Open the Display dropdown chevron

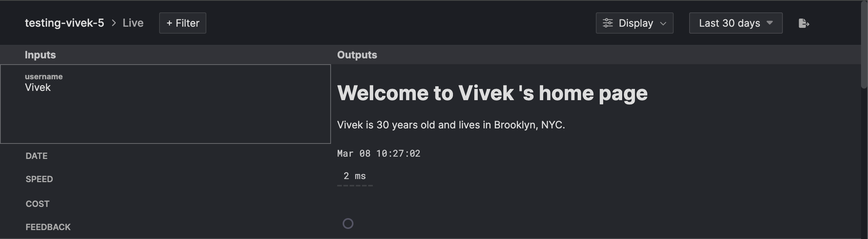[x=663, y=24]
